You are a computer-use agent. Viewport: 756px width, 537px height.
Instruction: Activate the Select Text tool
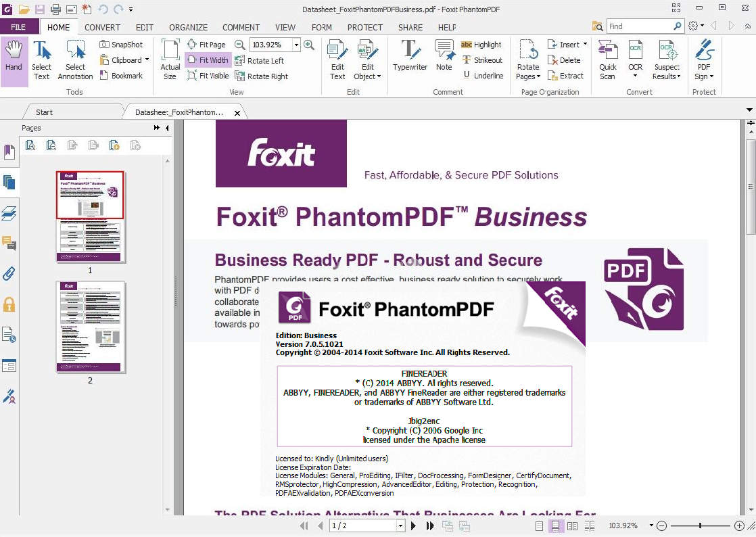[41, 61]
